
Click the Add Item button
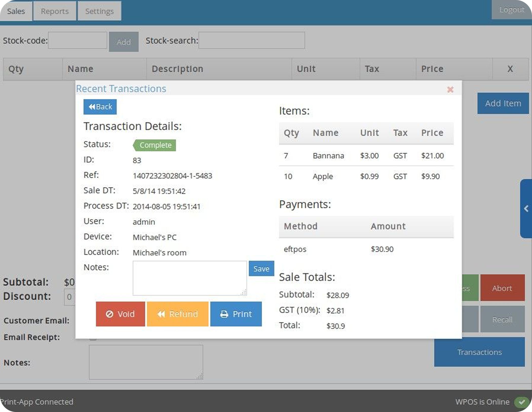[x=503, y=103]
